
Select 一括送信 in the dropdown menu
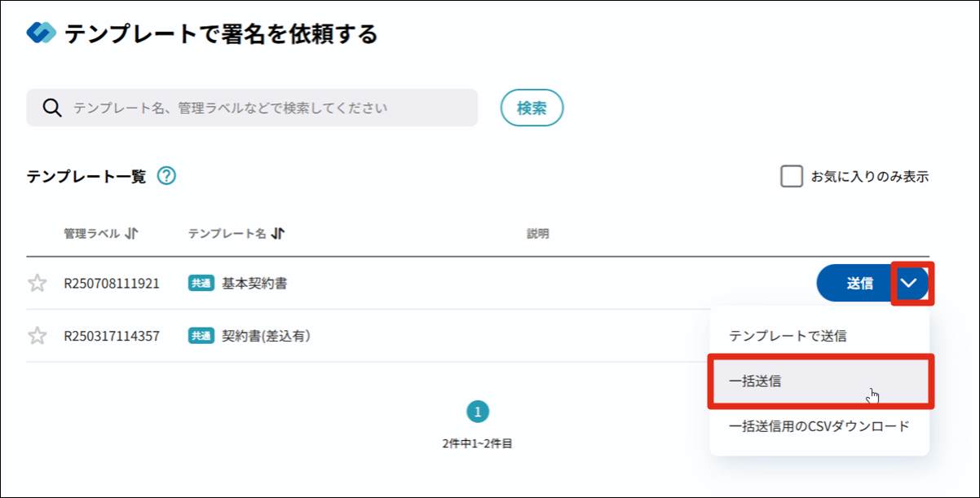(819, 381)
